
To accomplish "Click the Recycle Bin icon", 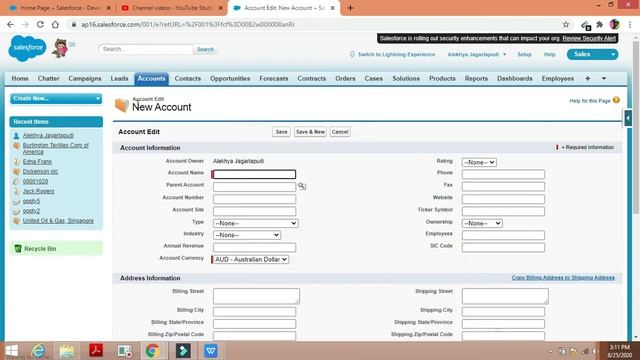I will pyautogui.click(x=18, y=249).
